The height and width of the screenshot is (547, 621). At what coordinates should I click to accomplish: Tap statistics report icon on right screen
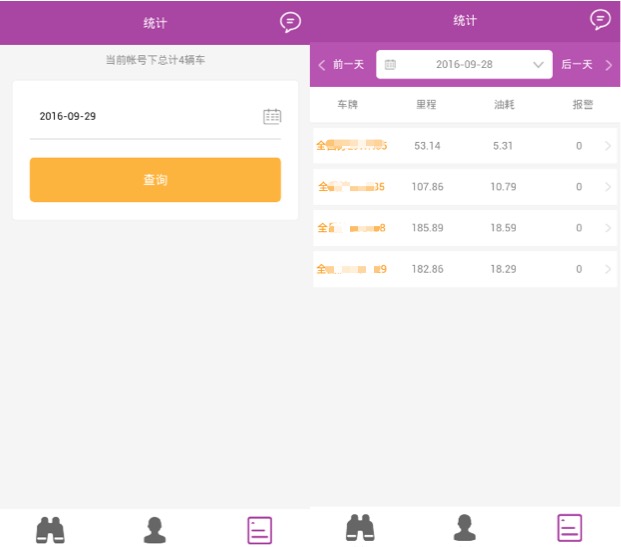570,527
